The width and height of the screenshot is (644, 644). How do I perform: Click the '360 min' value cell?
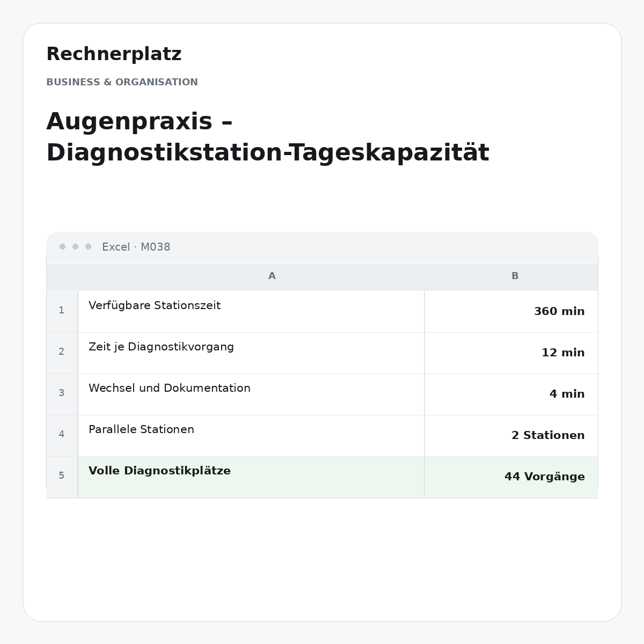511,312
